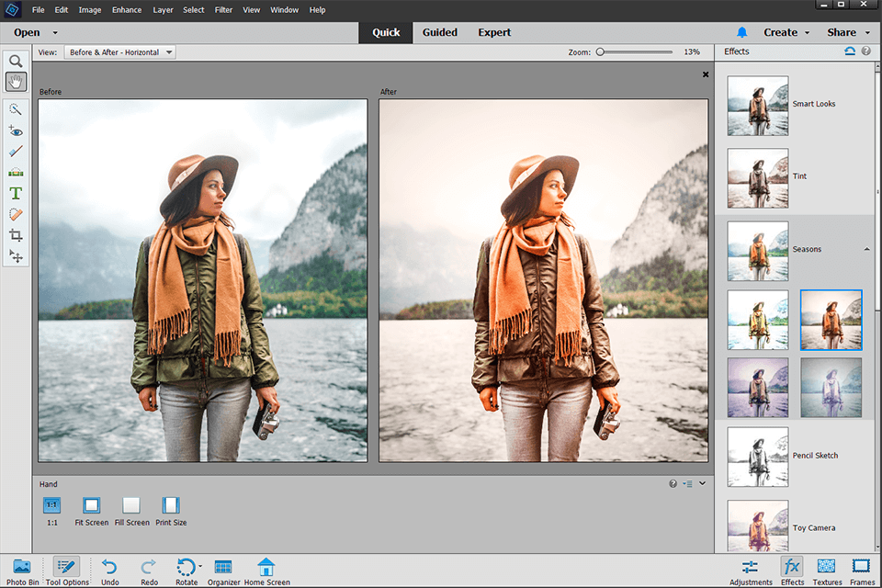This screenshot has height=588, width=882.
Task: Choose the Pencil Sketch effect thumbnail
Action: [758, 456]
